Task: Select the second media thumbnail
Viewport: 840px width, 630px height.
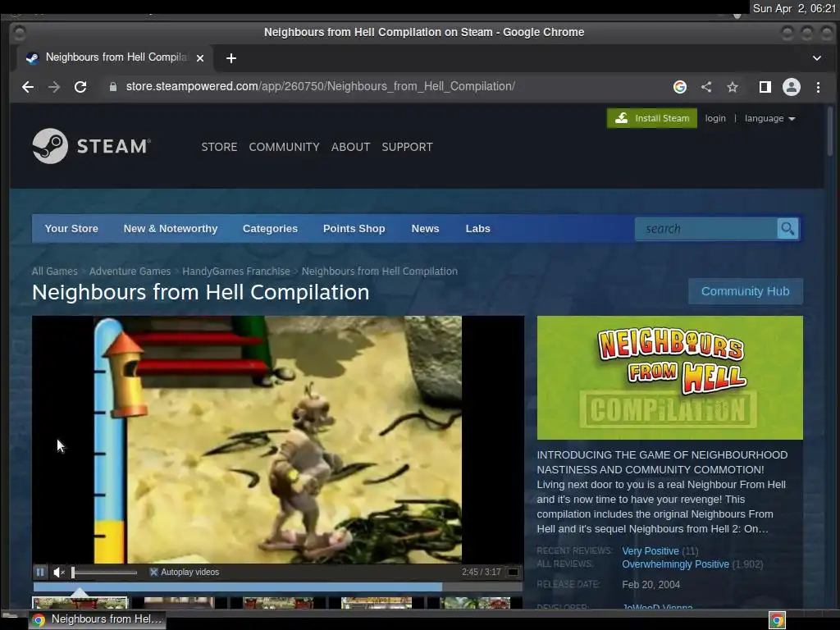Action: click(179, 603)
